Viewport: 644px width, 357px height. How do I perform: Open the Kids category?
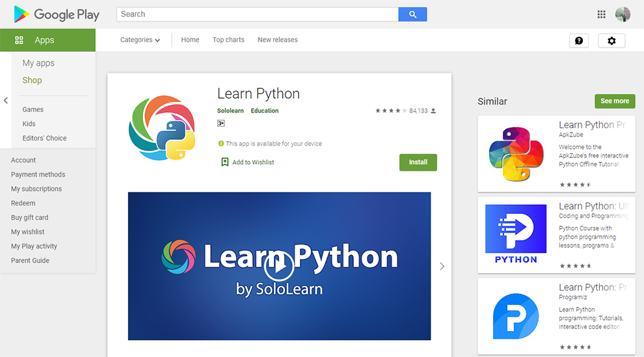coord(29,124)
